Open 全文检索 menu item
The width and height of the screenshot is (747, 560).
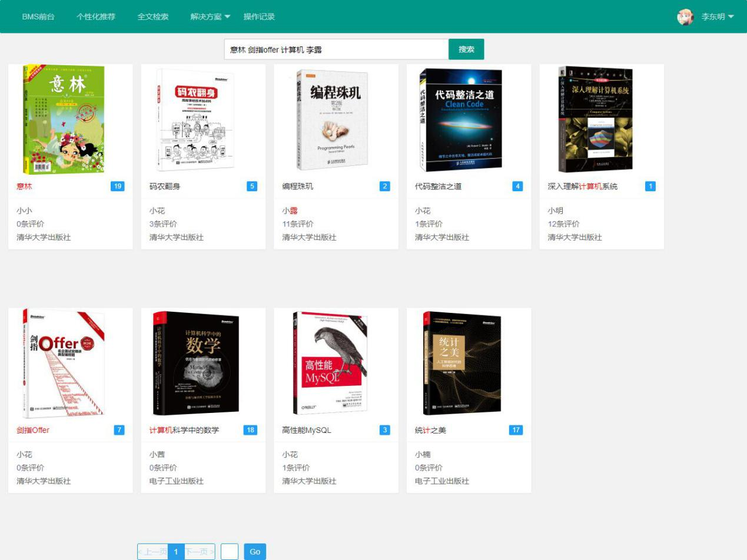pos(153,16)
